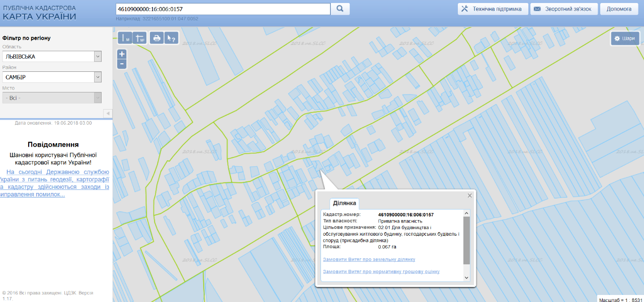Zoom out on the map
644x302 pixels.
(122, 64)
